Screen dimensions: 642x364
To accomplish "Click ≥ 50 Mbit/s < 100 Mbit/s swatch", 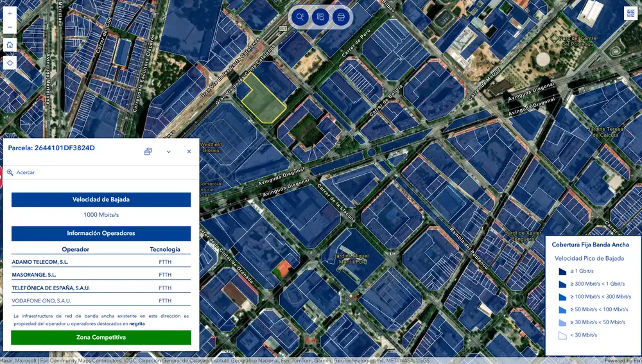I will pyautogui.click(x=562, y=309).
